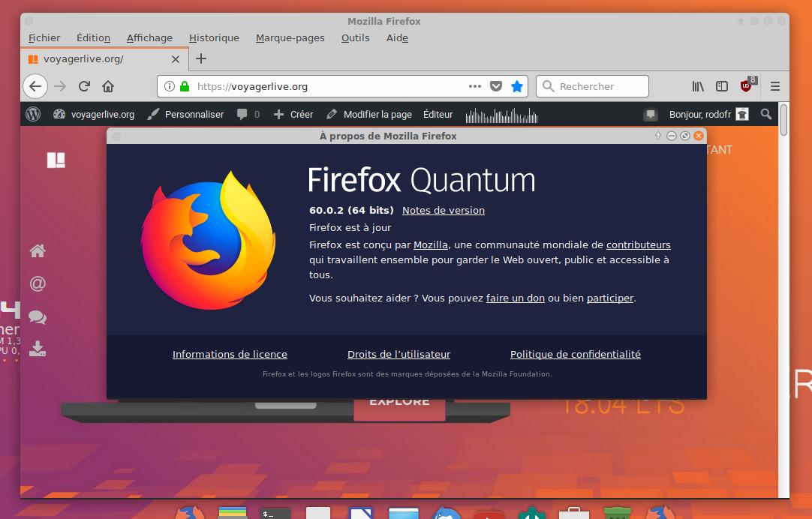Click the Rechercher search box
Screen dimensions: 812x519
(592, 86)
